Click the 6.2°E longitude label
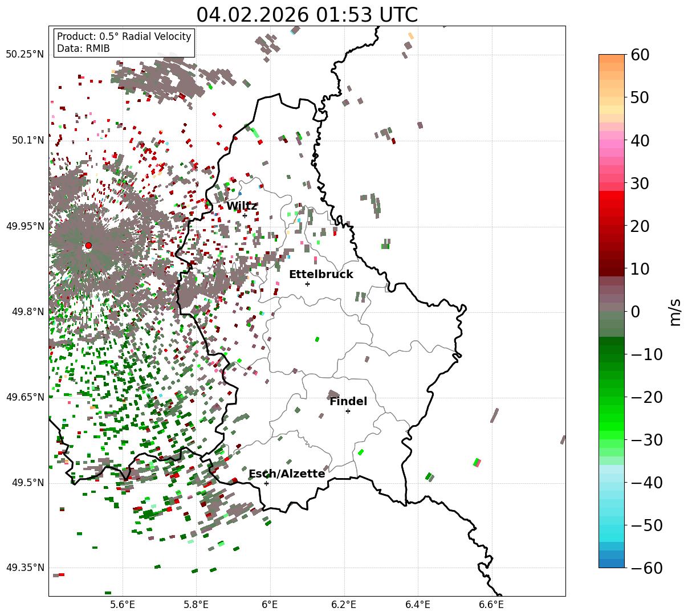Viewport: 688px width, 616px height. pyautogui.click(x=344, y=604)
